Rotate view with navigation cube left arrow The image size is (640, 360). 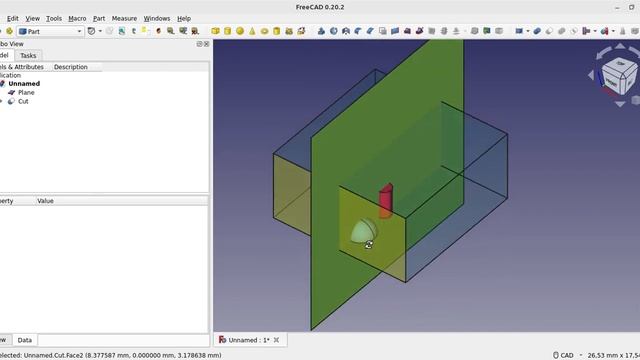coord(591,75)
